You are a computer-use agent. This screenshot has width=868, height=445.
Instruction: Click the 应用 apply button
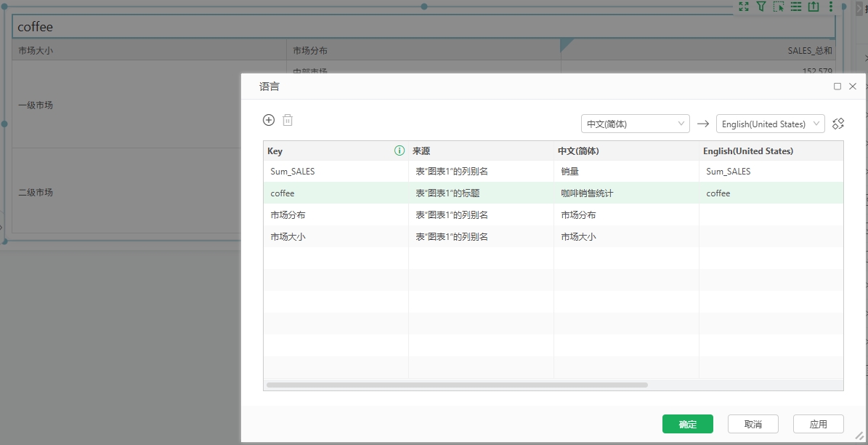[x=818, y=424]
